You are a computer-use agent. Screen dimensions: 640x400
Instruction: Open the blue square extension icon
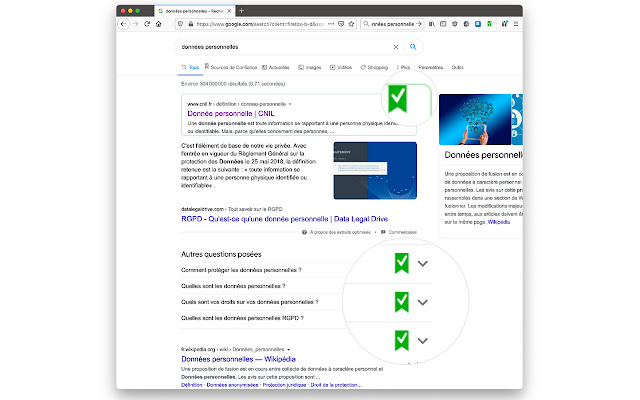pyautogui.click(x=478, y=24)
